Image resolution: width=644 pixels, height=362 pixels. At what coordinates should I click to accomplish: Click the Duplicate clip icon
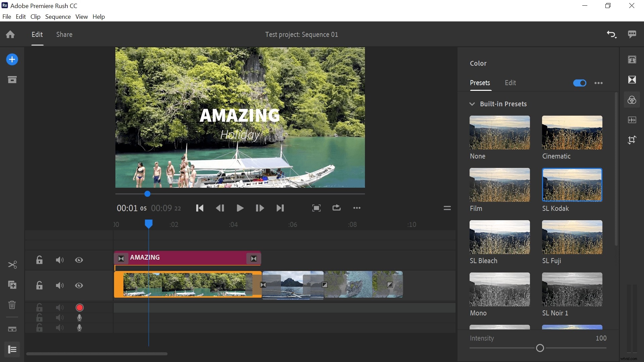point(12,285)
